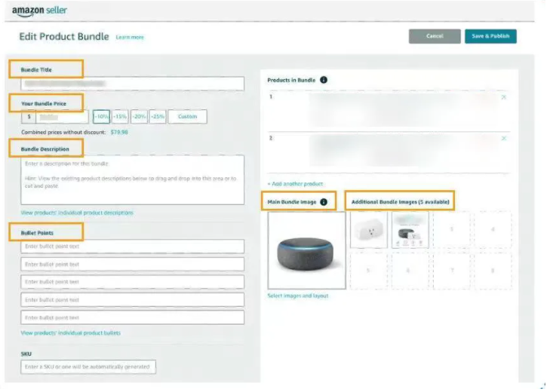The width and height of the screenshot is (547, 392).
Task: Remove the second product from bundle
Action: pos(504,139)
